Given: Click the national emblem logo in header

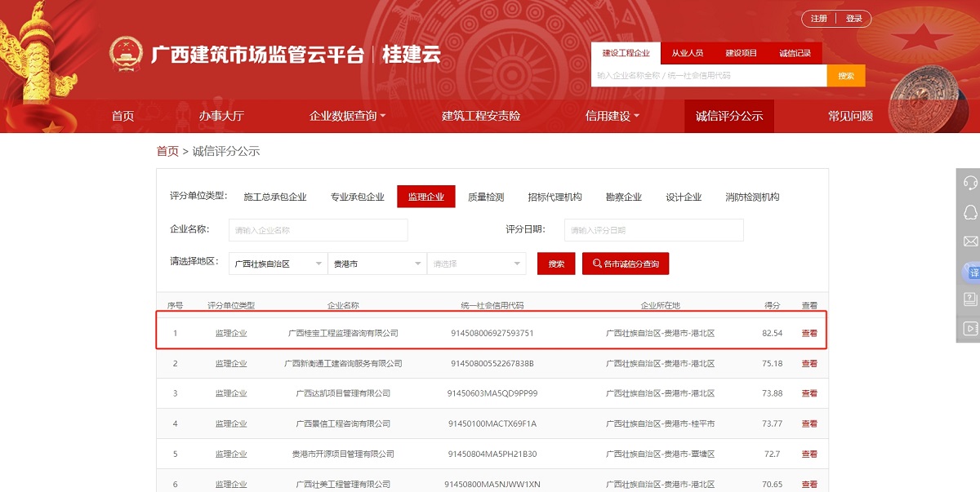Looking at the screenshot, I should 126,54.
